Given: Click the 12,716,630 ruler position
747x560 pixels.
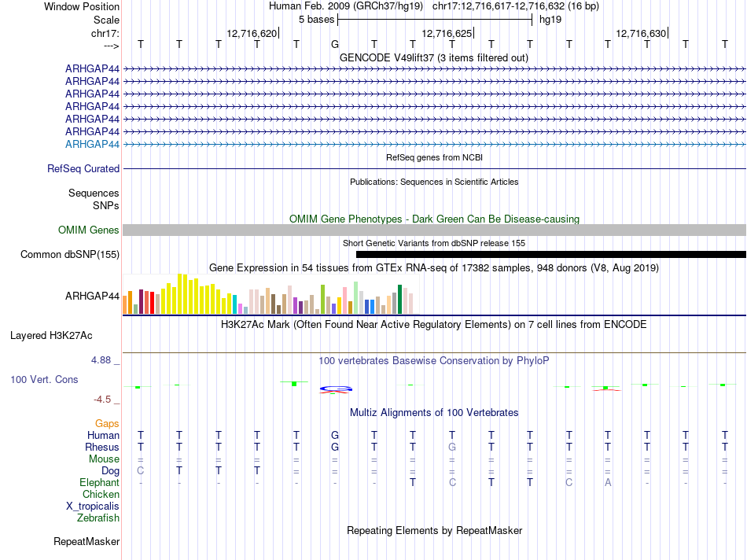Looking at the screenshot, I should pyautogui.click(x=641, y=33).
